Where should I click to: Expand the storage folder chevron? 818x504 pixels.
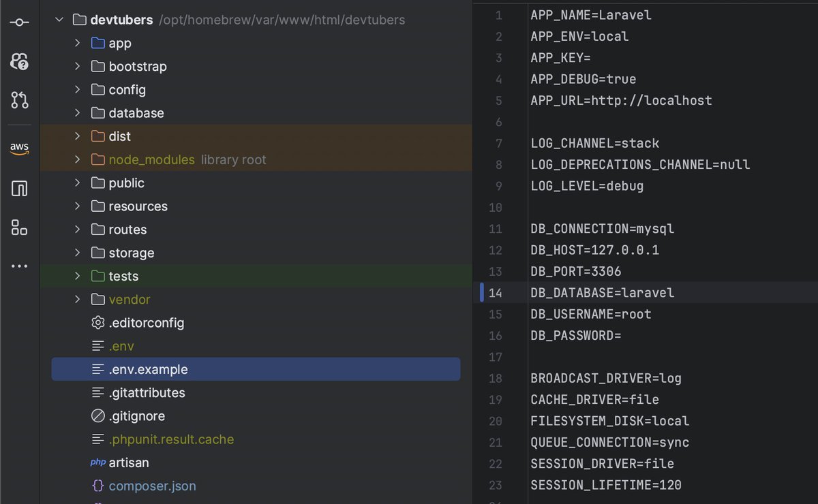tap(78, 253)
